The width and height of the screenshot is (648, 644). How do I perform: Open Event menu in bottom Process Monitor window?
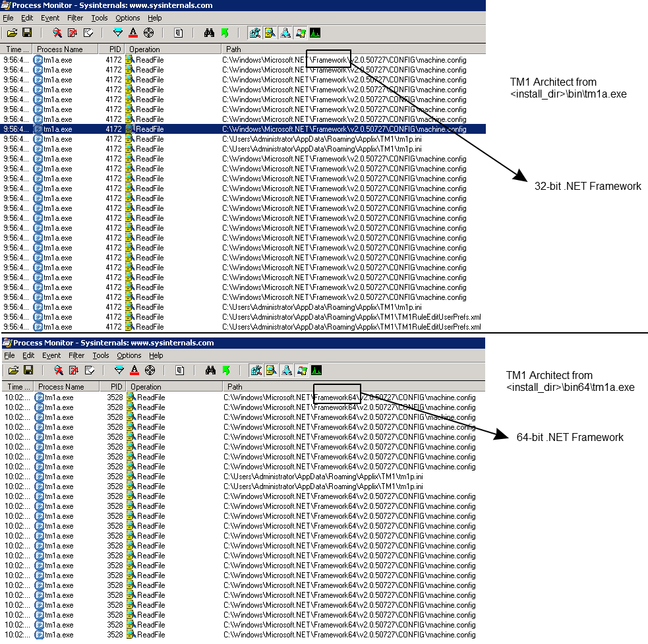click(51, 355)
